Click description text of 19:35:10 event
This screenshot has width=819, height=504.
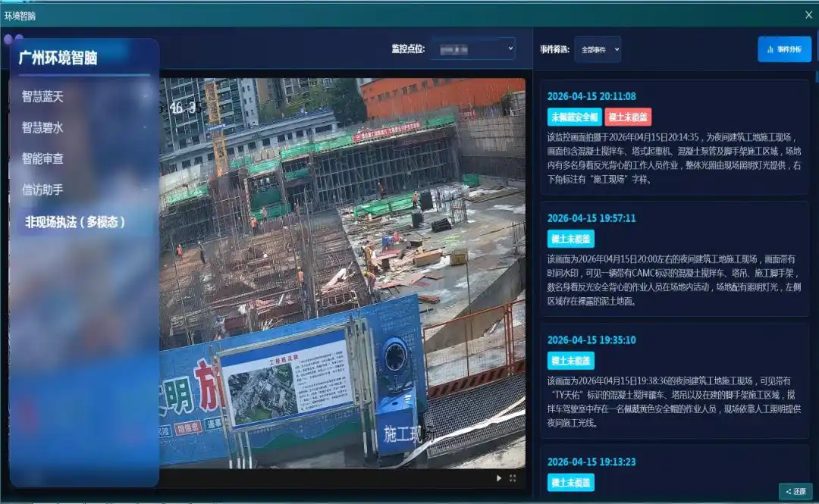[674, 402]
